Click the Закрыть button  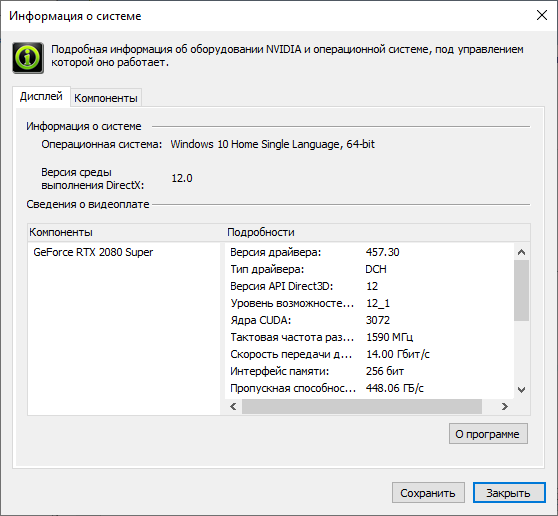pos(509,493)
